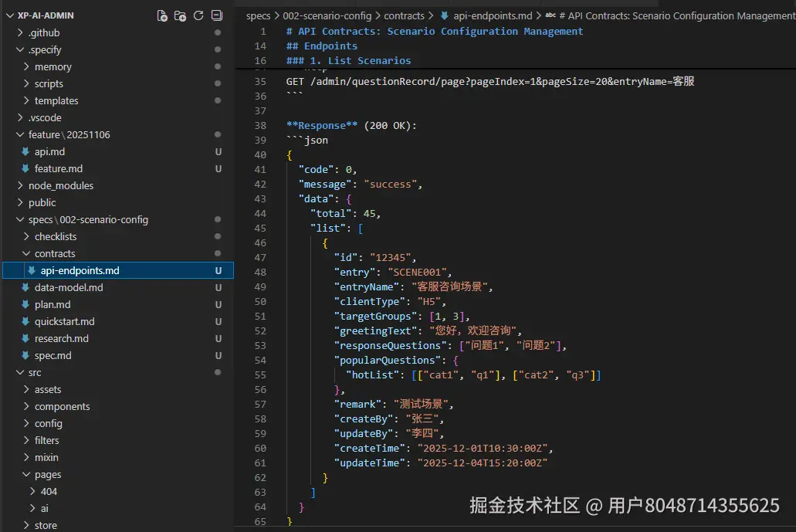This screenshot has width=796, height=532.
Task: Click sticky header line '## Endpoints'
Action: coord(322,46)
